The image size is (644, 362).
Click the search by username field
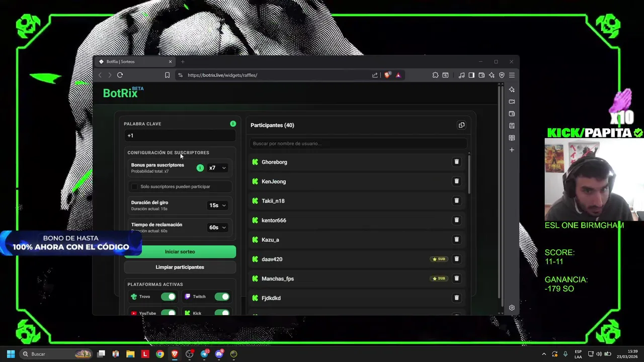(359, 143)
